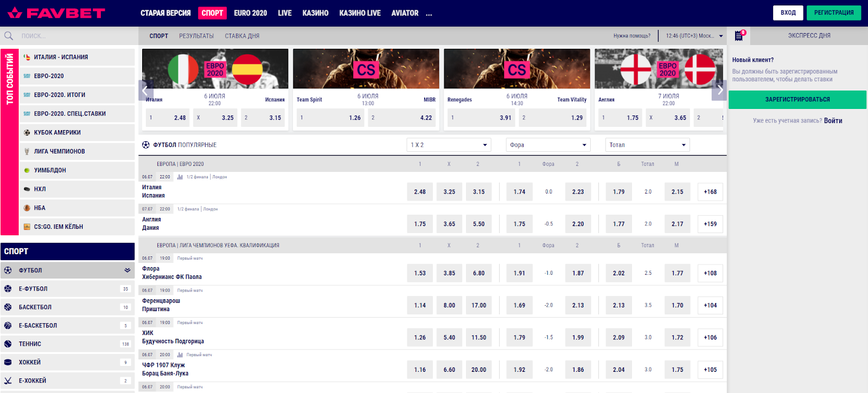Open the Англия vs Дания banner
Image resolution: width=868 pixels, height=393 pixels.
point(659,69)
